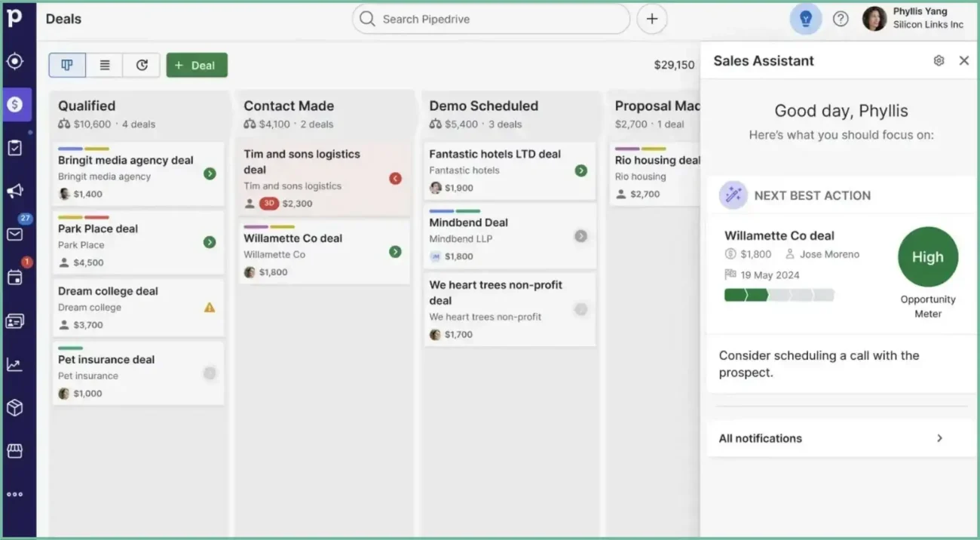
Task: Click the Opportunity Meter progress bar
Action: 780,296
